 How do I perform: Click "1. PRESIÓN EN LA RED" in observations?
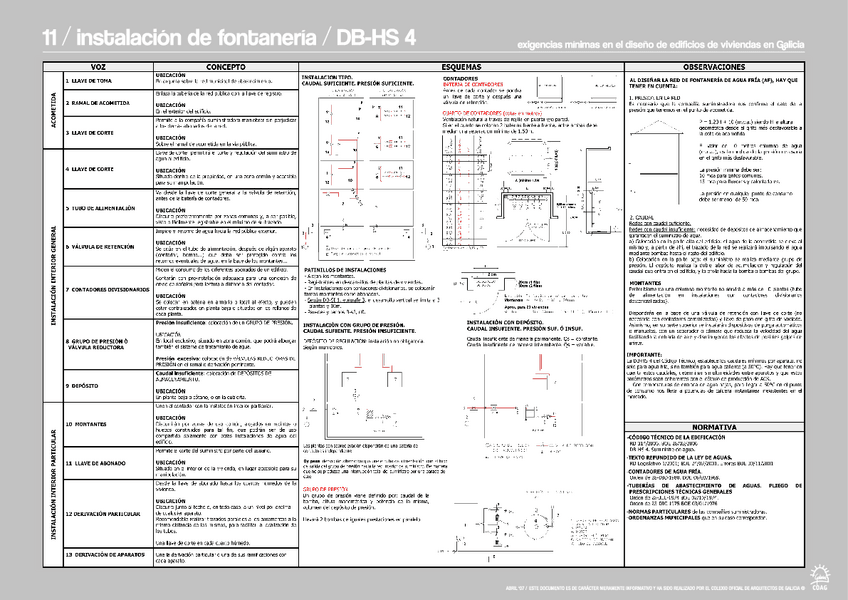[654, 97]
